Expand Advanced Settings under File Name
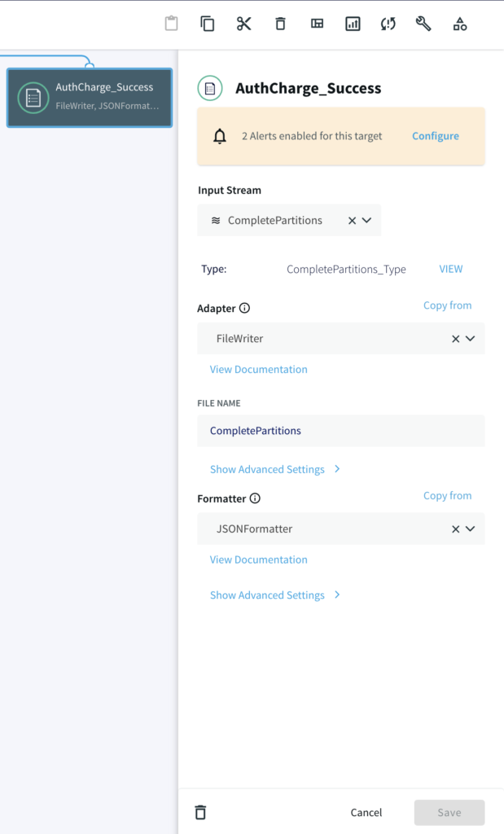This screenshot has width=504, height=834. (x=274, y=469)
